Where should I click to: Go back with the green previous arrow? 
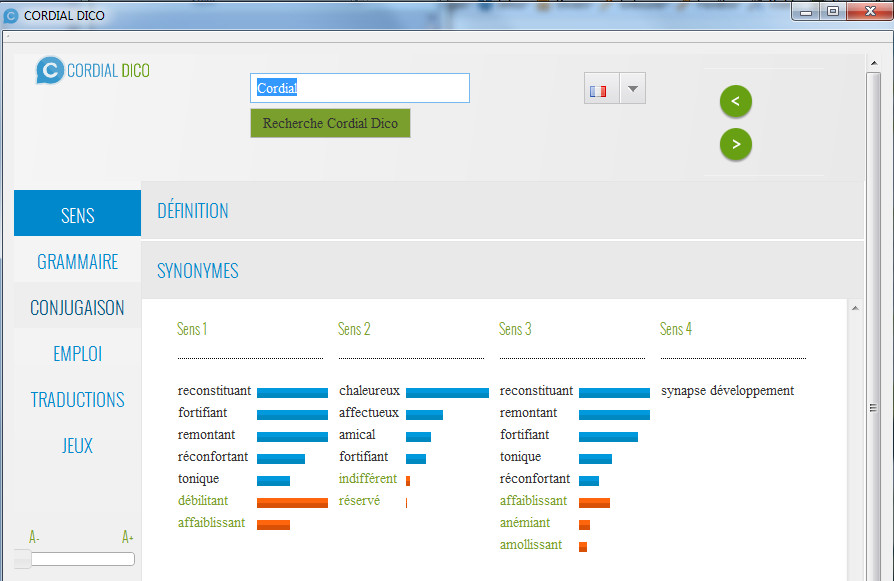735,101
